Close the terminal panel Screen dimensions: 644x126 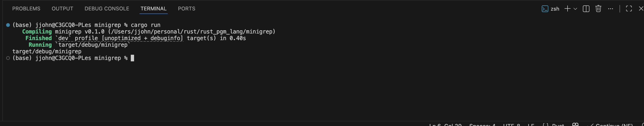[641, 9]
